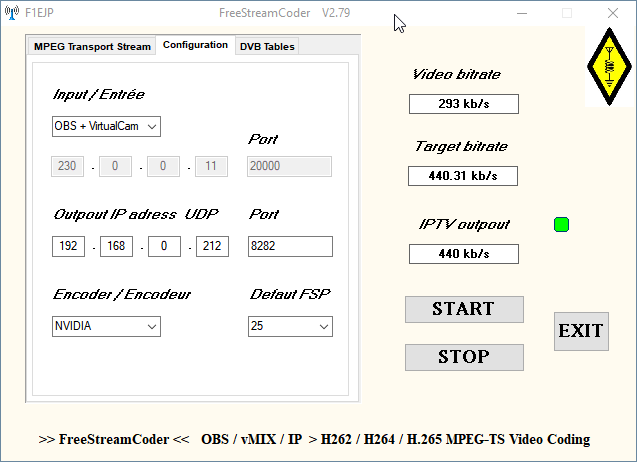Click the Input / Entrée label
The width and height of the screenshot is (637, 462).
tap(98, 95)
